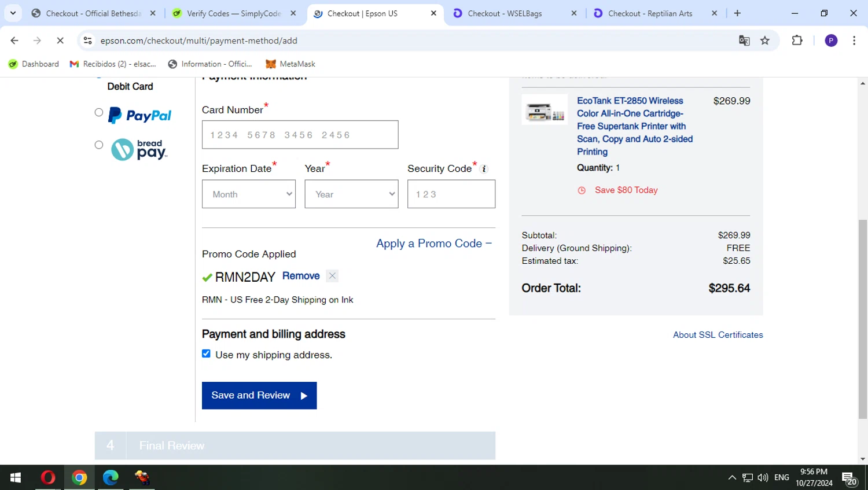The image size is (868, 490).
Task: Click the address bar URL
Action: click(198, 40)
